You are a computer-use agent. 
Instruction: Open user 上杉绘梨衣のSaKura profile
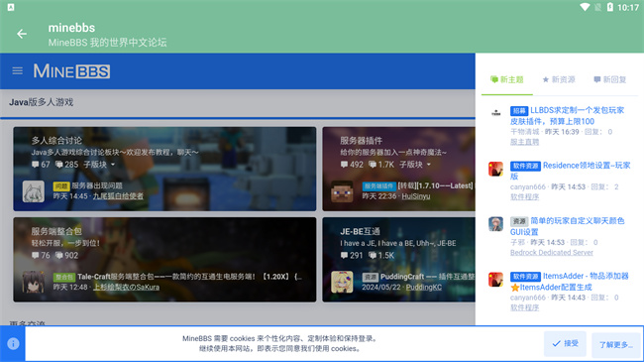pyautogui.click(x=126, y=287)
